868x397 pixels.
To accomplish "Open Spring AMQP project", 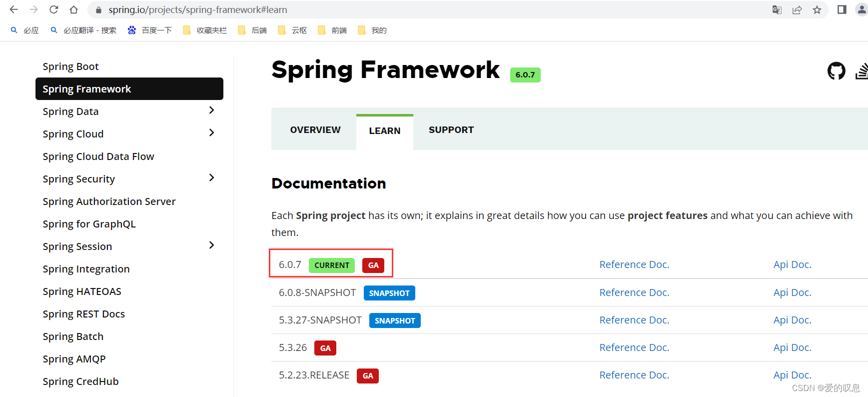I will pyautogui.click(x=74, y=359).
